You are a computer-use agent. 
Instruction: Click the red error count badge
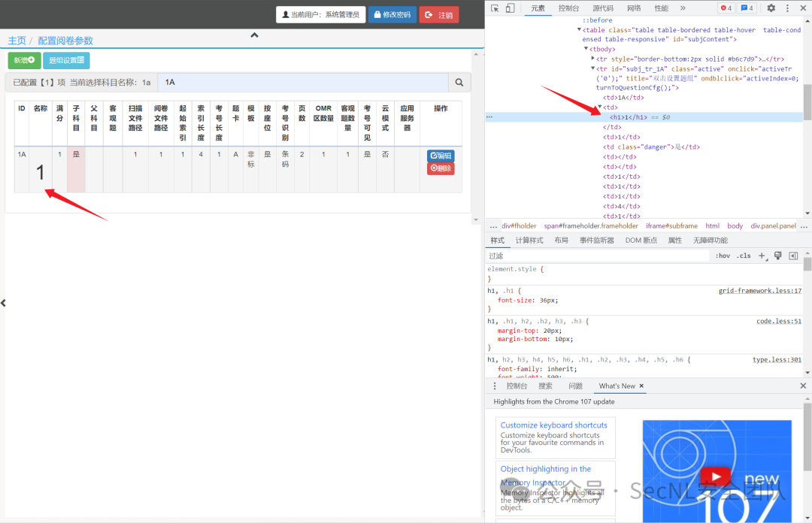click(x=726, y=8)
